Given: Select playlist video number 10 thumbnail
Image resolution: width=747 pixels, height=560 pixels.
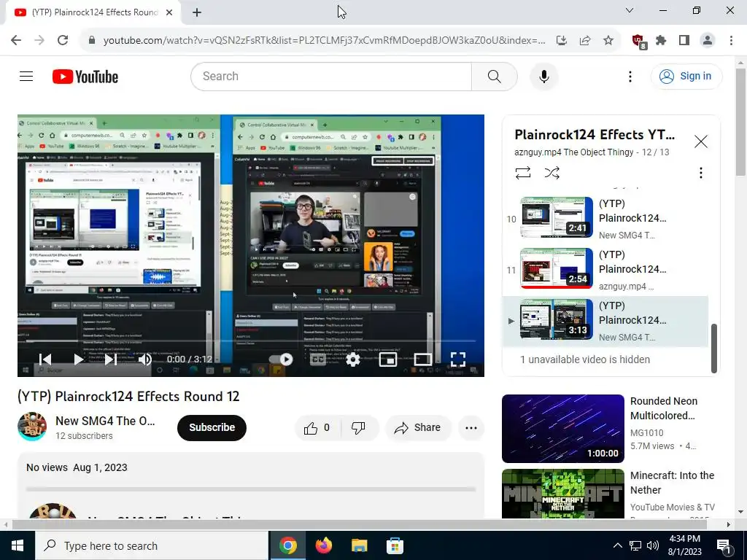Looking at the screenshot, I should point(557,217).
